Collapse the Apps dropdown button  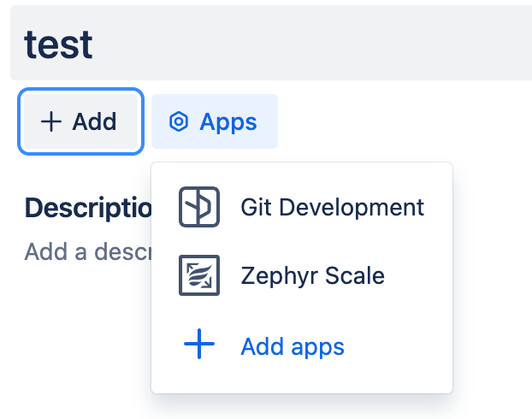215,121
